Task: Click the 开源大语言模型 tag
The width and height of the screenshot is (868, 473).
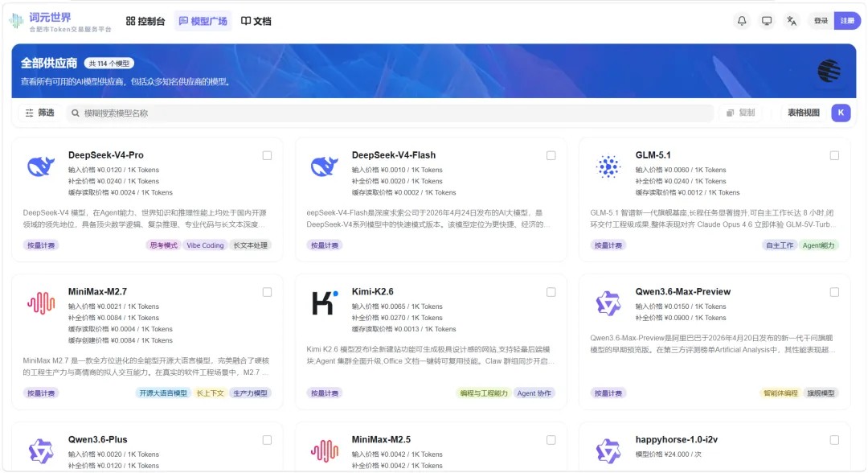Action: tap(163, 393)
